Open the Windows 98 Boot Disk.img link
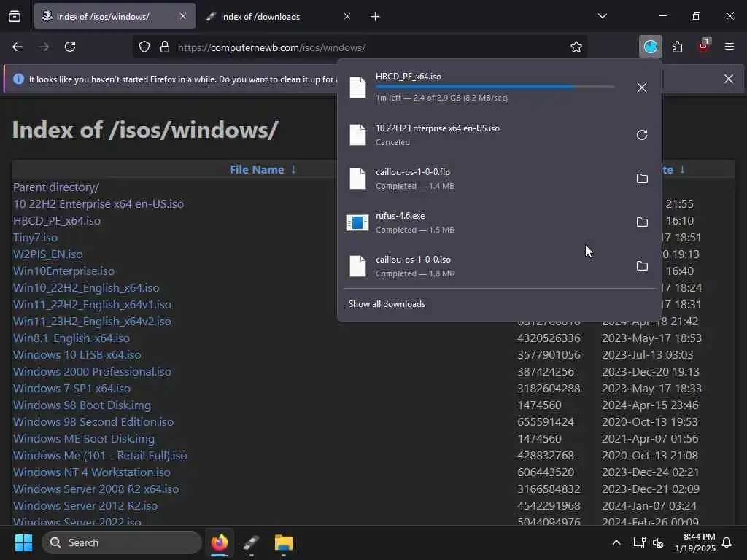Viewport: 747px width, 560px height. coord(82,405)
